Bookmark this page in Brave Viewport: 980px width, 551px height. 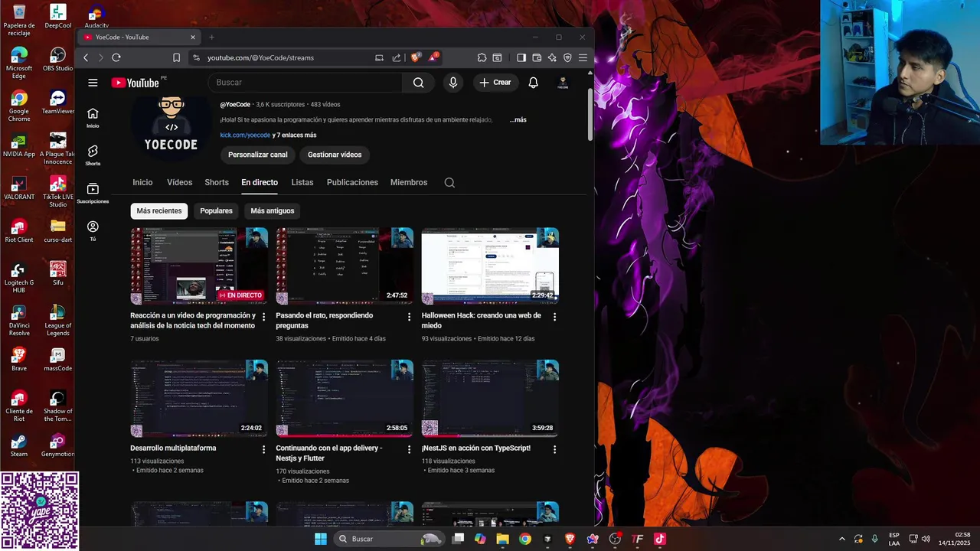[176, 57]
